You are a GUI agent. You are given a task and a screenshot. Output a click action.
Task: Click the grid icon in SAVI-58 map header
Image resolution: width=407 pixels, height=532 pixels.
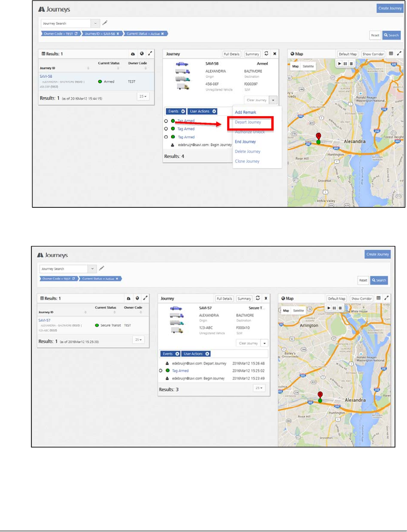coord(391,54)
